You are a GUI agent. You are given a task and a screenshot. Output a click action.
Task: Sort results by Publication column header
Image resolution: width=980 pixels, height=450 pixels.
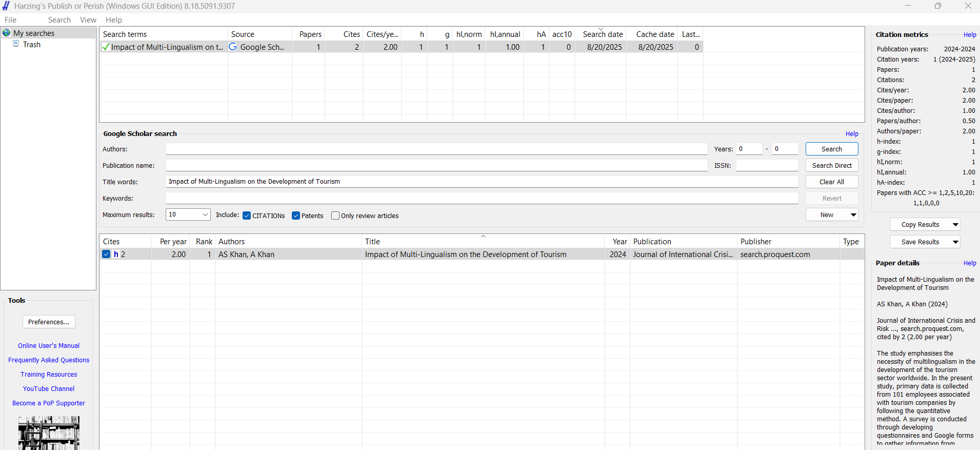click(x=684, y=241)
